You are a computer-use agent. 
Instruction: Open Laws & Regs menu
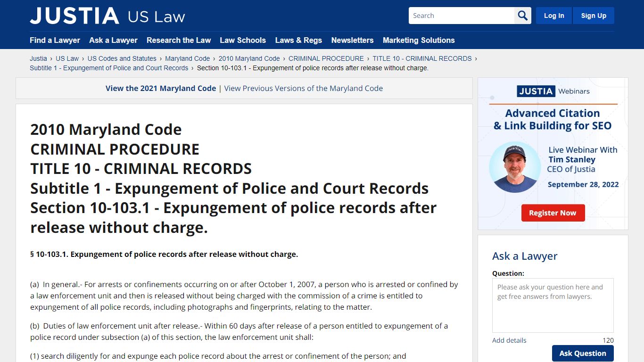pos(298,40)
